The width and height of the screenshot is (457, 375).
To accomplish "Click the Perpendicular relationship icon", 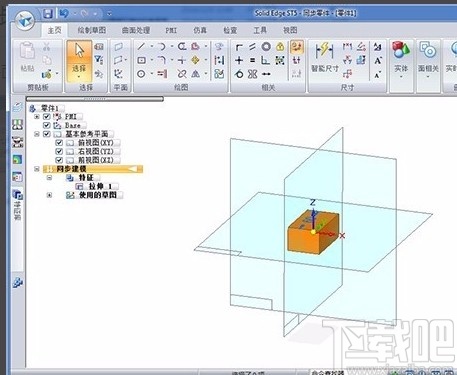I will [266, 60].
